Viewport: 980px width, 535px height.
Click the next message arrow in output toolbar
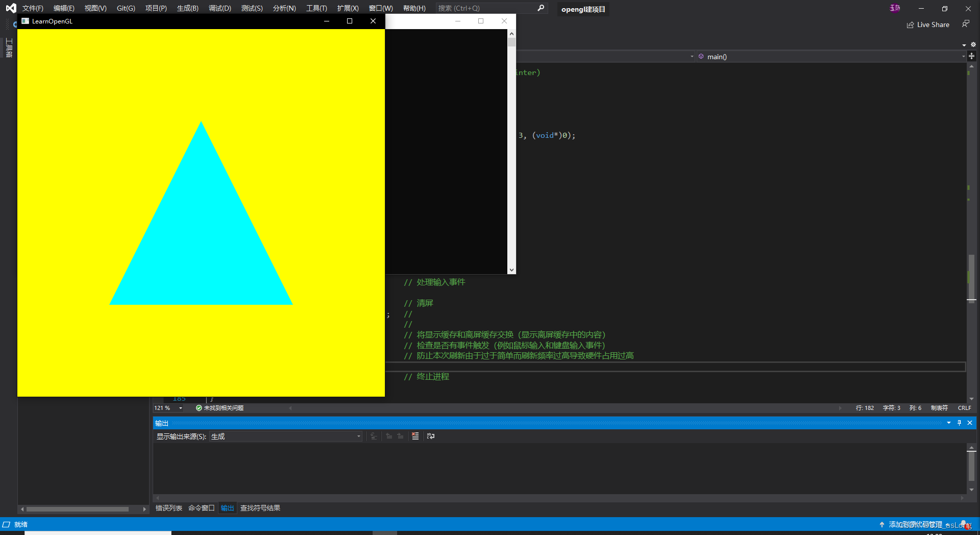coord(400,436)
